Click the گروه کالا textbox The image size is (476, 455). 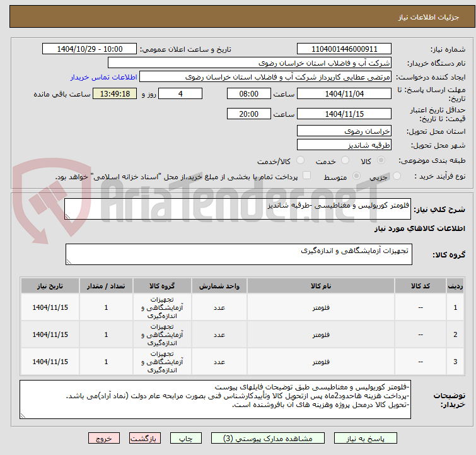point(239,254)
